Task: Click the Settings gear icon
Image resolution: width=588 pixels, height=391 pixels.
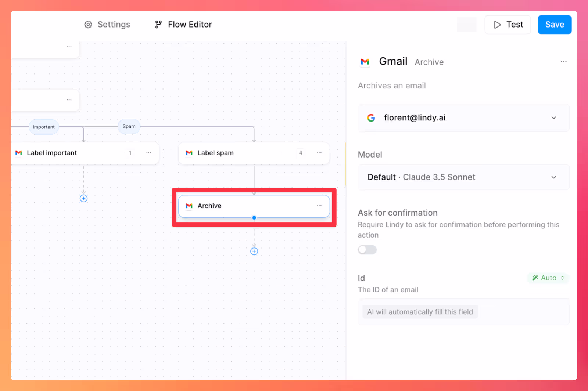Action: pyautogui.click(x=88, y=25)
